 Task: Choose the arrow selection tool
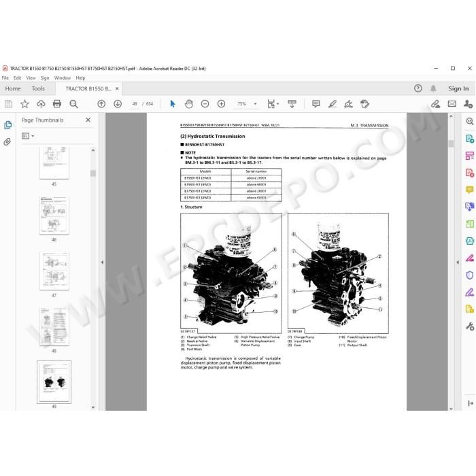pos(173,104)
